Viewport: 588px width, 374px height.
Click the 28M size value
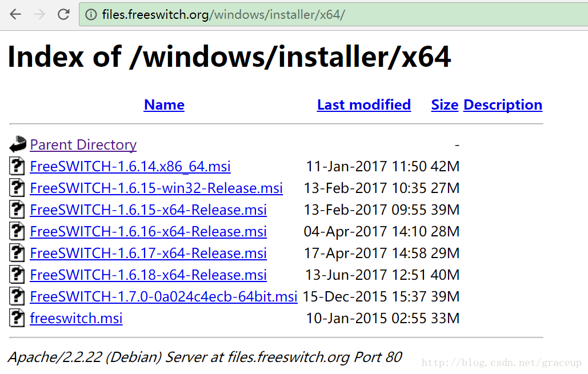click(445, 232)
